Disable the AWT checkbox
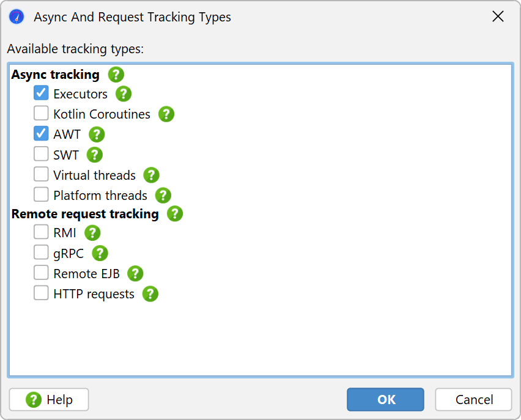The image size is (521, 420). [41, 133]
